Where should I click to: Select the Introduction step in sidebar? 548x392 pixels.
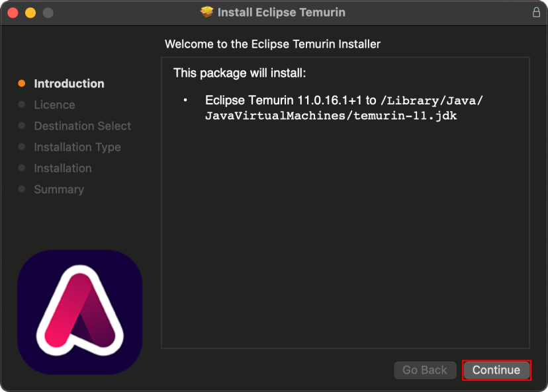tap(69, 83)
